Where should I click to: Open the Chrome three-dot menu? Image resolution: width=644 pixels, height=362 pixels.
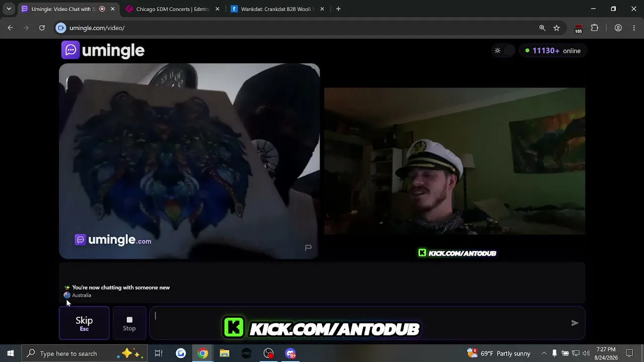click(634, 28)
